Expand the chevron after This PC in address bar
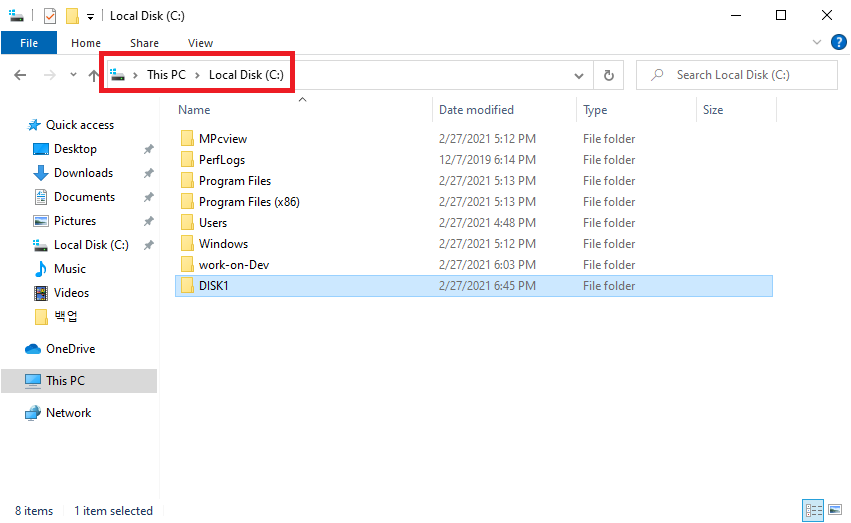 coord(198,75)
